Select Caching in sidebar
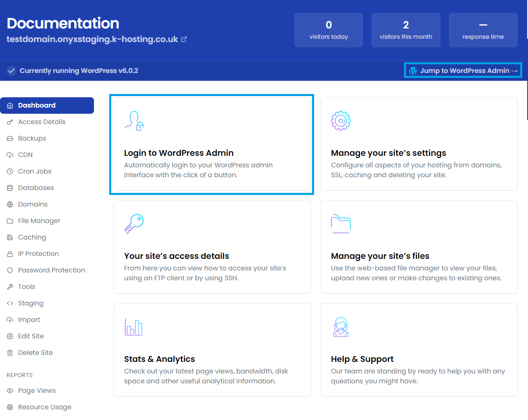Screen dimensions: 528x420 47,237
